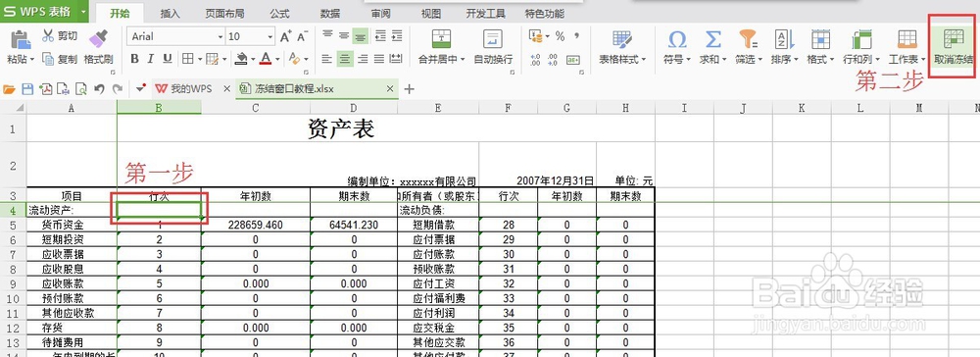
Task: Select column C header
Action: pos(256,108)
